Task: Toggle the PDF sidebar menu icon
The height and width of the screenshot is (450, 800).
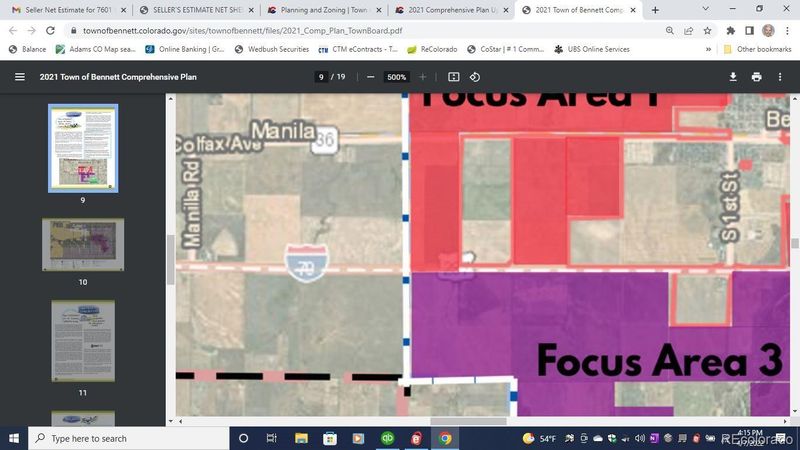Action: click(19, 77)
